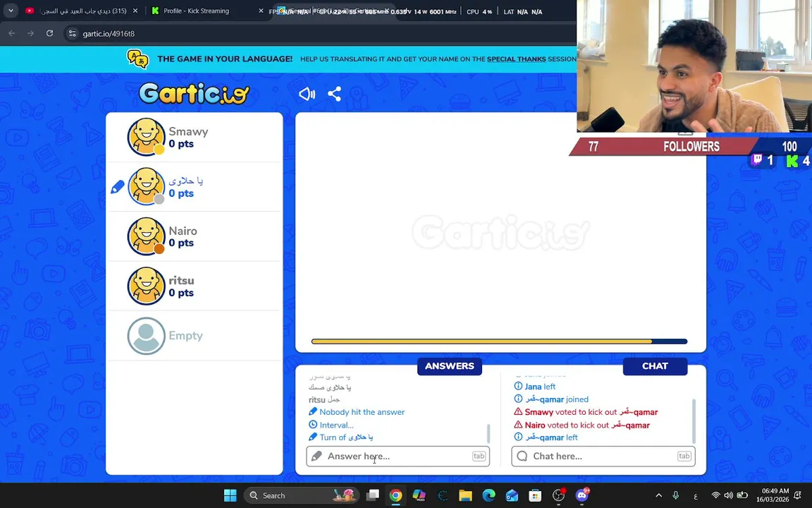Click the 'Interval...' message
The image size is (812, 508).
click(x=331, y=425)
